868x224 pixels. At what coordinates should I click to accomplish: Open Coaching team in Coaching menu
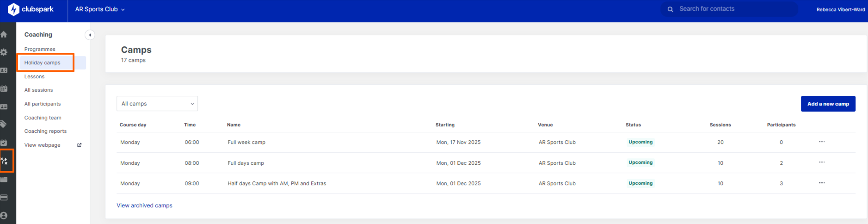(43, 118)
